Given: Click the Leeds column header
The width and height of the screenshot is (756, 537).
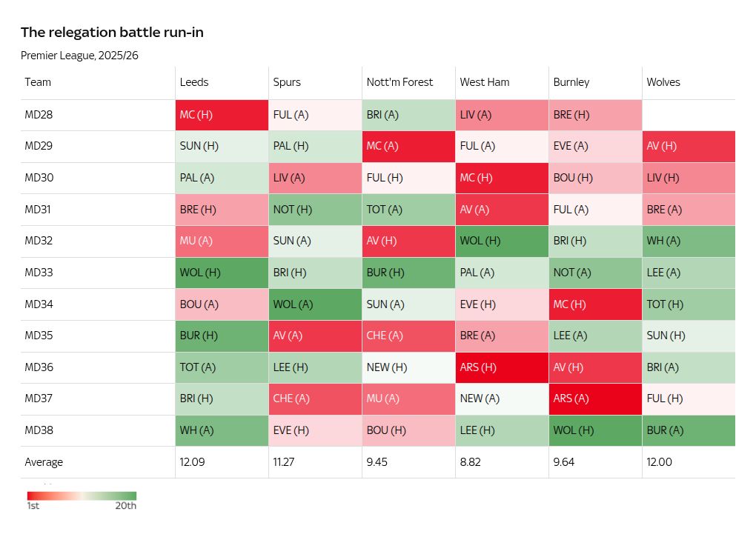Looking at the screenshot, I should pos(194,82).
